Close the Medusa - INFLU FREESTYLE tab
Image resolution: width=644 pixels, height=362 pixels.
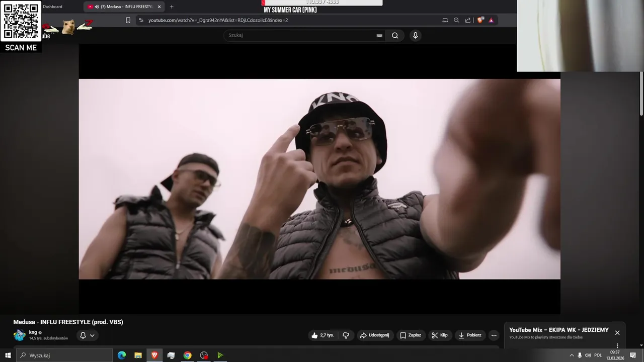click(159, 7)
